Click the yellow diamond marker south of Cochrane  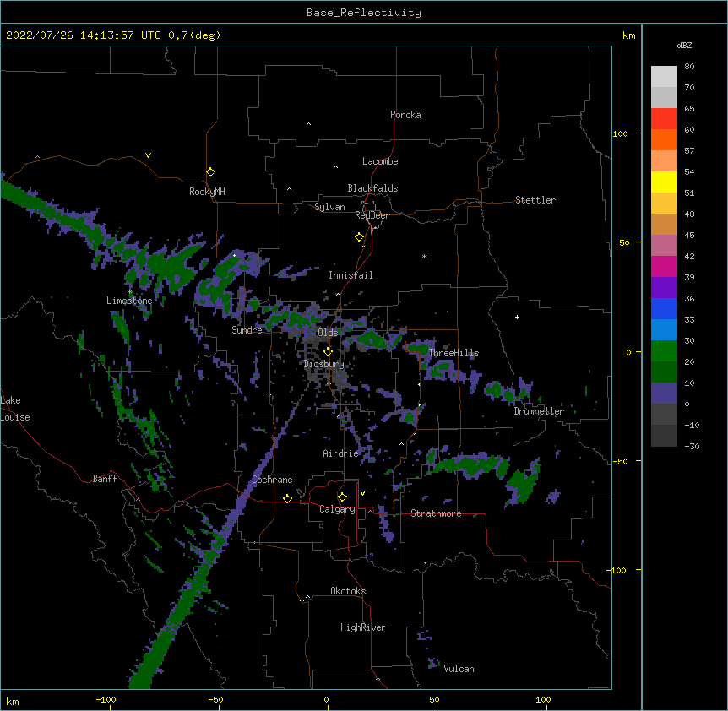coord(287,498)
